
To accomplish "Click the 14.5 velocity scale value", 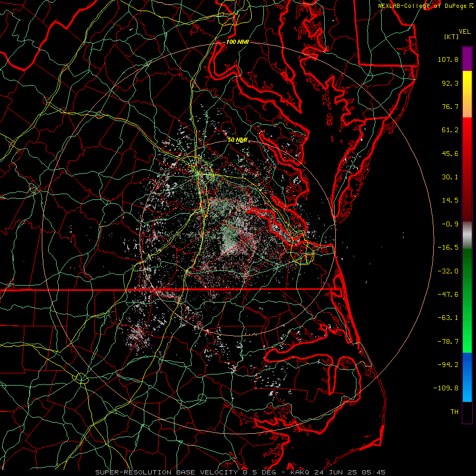I will coord(450,200).
